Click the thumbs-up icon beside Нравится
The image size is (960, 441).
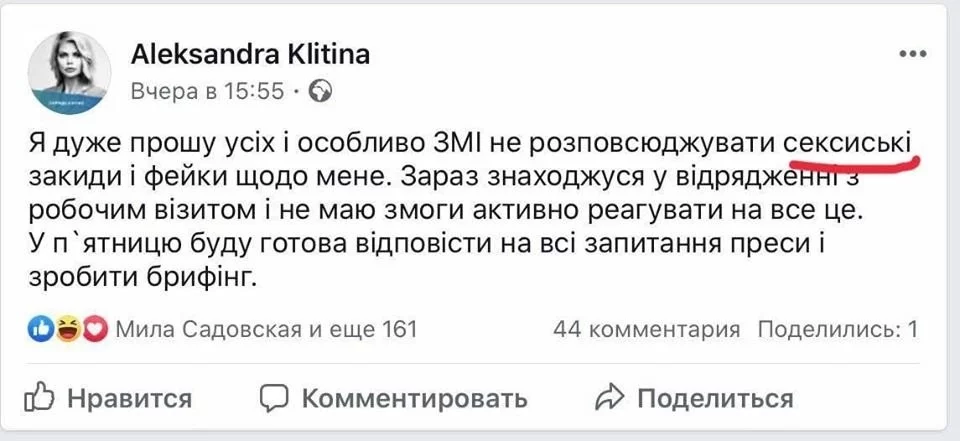tap(39, 398)
